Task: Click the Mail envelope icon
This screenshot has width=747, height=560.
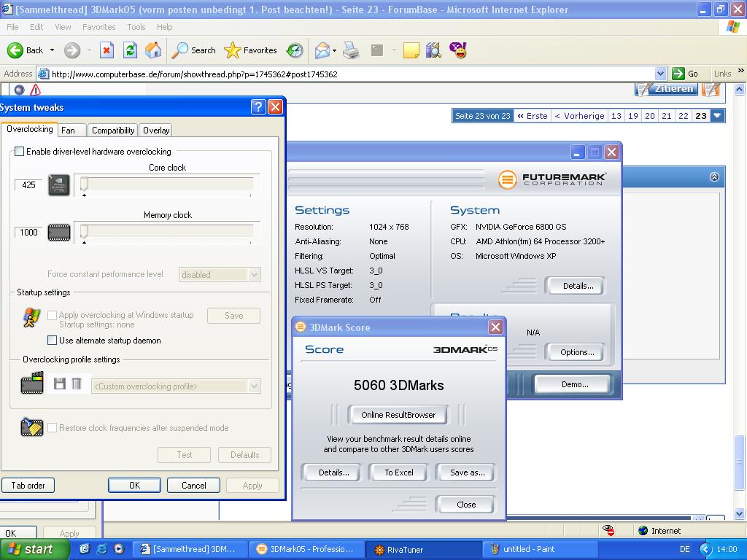Action: point(322,50)
